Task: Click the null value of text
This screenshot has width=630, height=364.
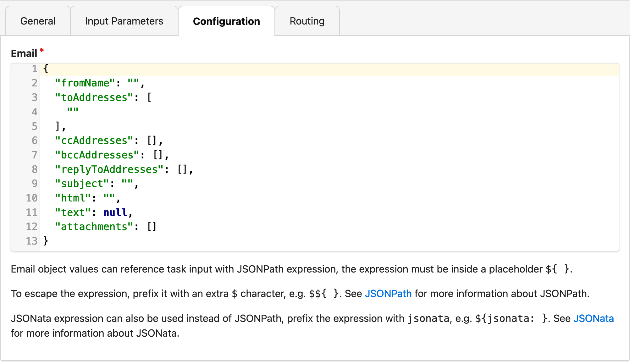Action: coord(115,212)
